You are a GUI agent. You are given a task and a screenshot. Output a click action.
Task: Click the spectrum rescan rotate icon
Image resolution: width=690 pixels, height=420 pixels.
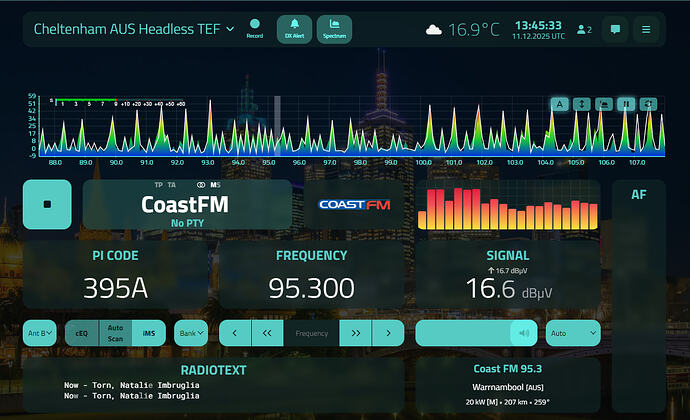648,104
